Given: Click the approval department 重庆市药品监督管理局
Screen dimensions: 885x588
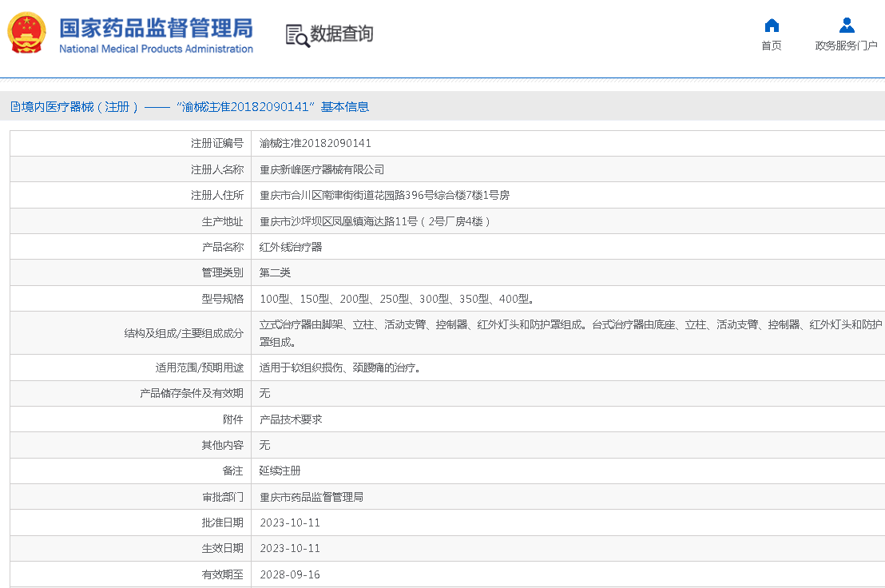Looking at the screenshot, I should [x=312, y=497].
